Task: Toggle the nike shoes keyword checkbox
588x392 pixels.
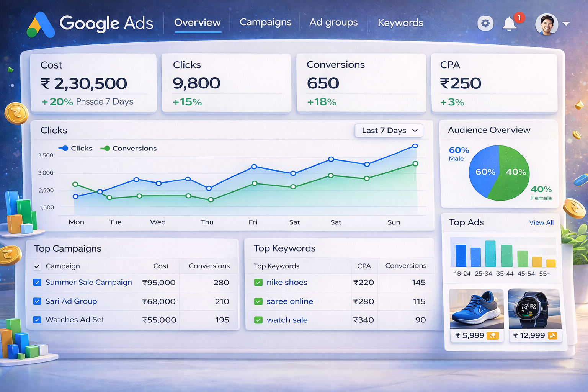Action: coord(258,283)
